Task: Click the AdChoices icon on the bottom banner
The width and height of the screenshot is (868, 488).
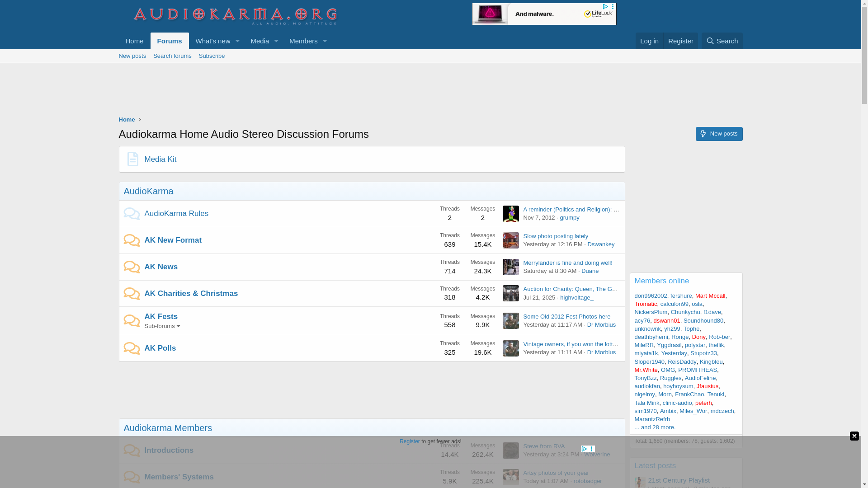Action: [584, 449]
